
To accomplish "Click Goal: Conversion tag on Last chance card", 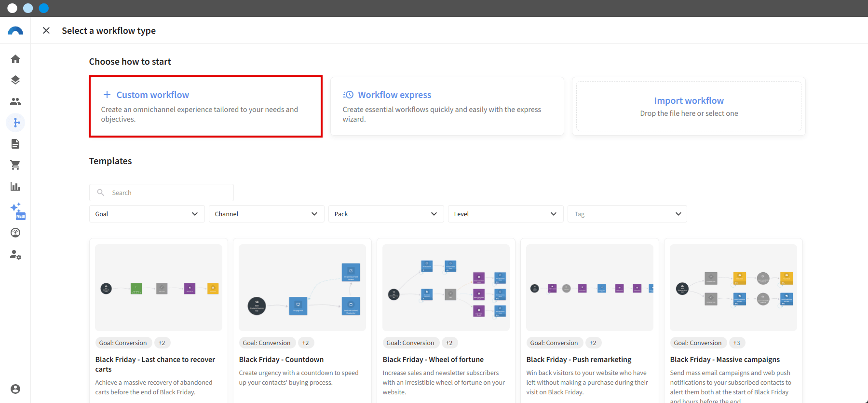I will click(123, 343).
